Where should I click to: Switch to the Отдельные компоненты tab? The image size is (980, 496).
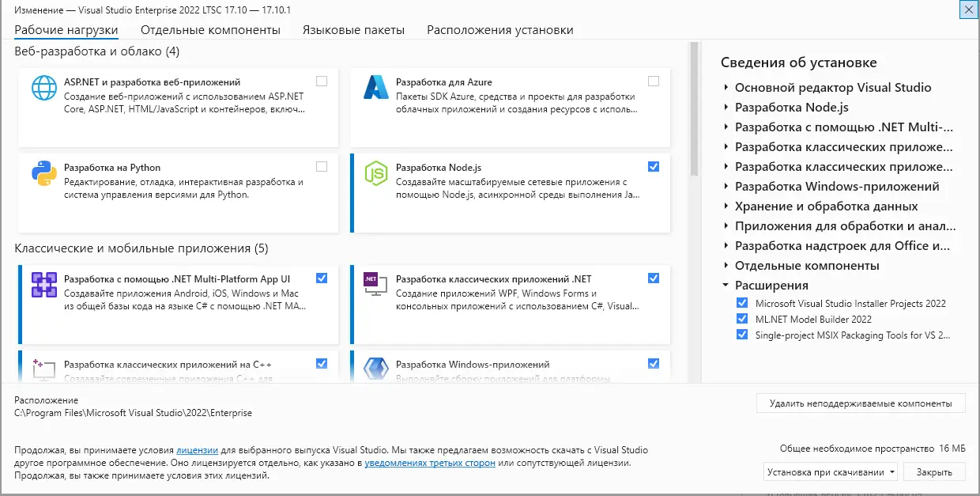click(x=210, y=30)
